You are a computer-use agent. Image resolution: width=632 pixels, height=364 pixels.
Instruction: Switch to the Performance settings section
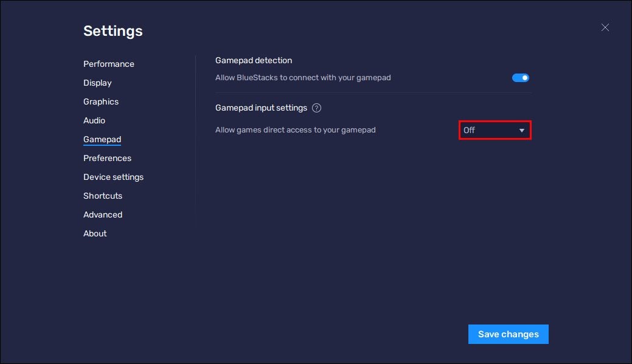[108, 64]
